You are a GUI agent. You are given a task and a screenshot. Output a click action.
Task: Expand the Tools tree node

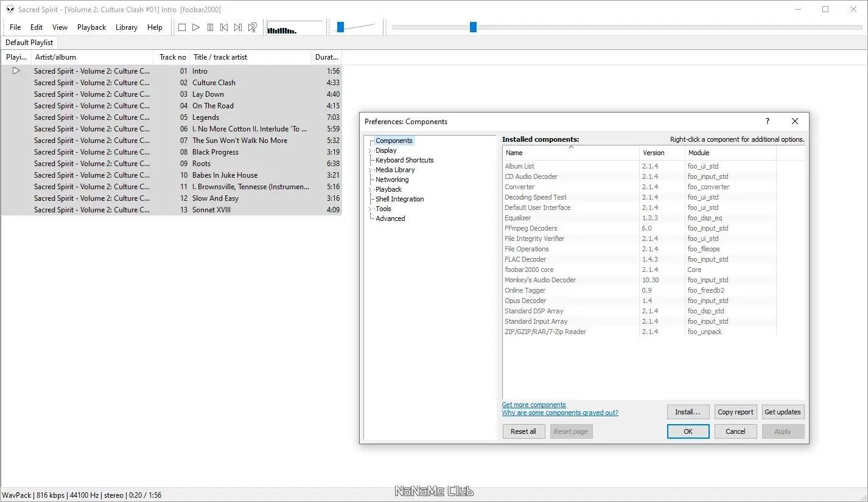pyautogui.click(x=370, y=209)
